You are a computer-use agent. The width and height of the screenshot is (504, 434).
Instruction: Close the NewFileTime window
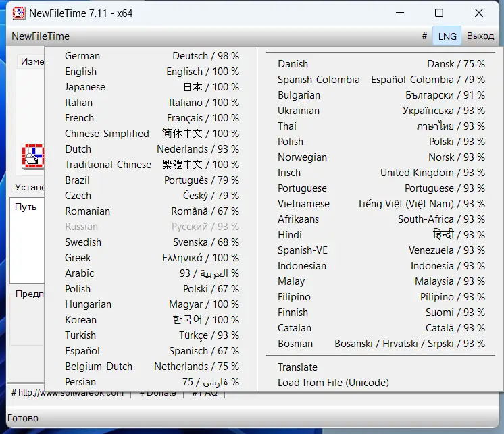(479, 13)
